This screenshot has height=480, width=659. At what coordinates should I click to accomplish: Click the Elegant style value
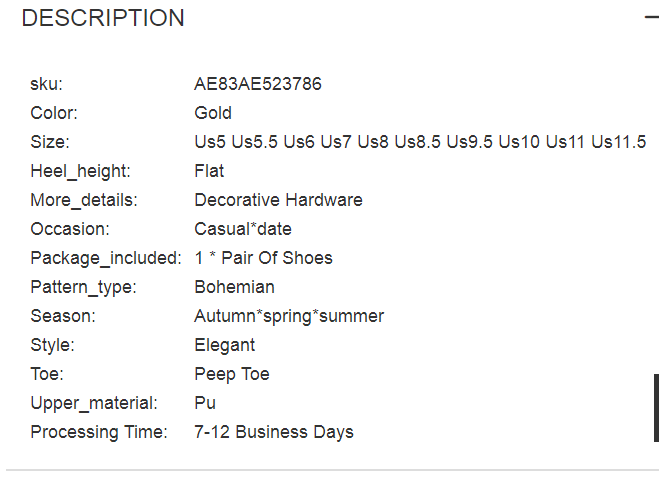click(x=224, y=345)
